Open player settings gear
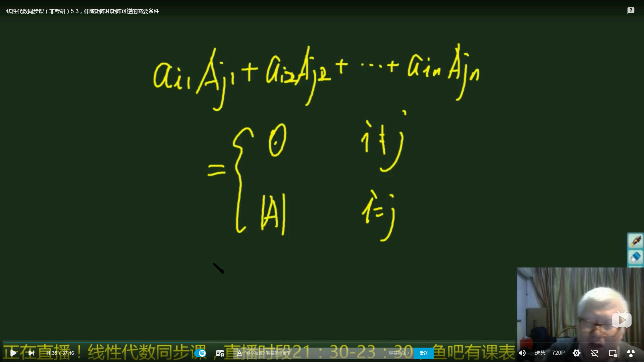 [577, 353]
